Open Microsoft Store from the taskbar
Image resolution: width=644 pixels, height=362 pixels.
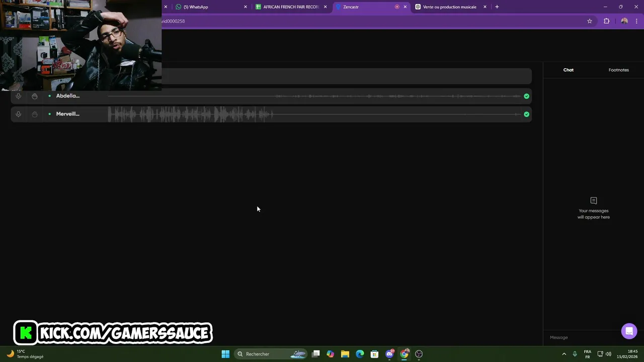pyautogui.click(x=374, y=354)
